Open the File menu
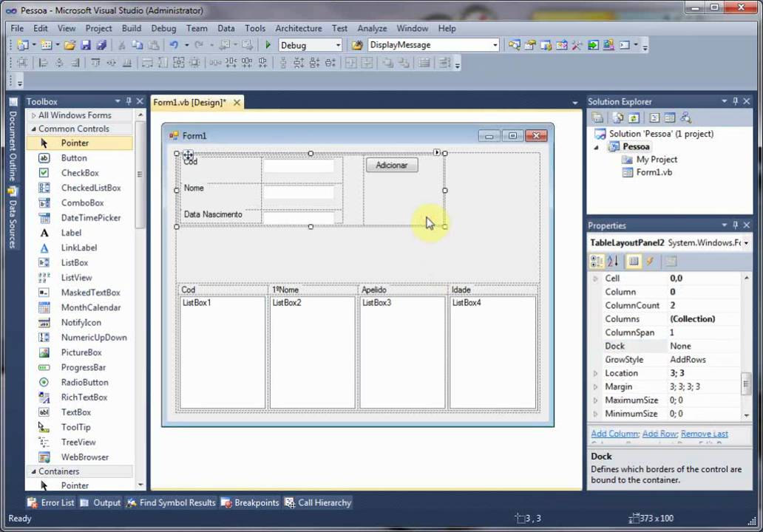This screenshot has width=763, height=532. coord(17,28)
